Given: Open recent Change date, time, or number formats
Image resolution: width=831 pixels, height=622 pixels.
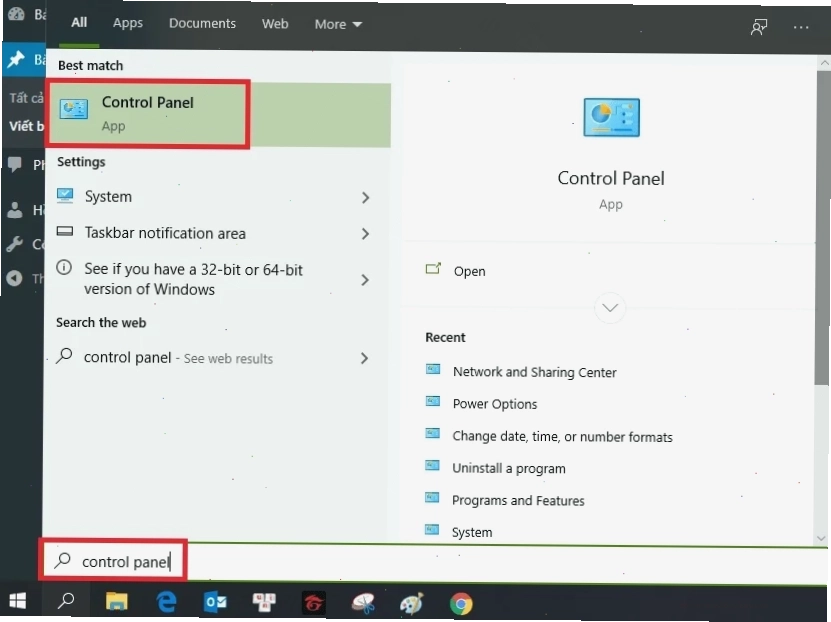Looking at the screenshot, I should (x=562, y=437).
